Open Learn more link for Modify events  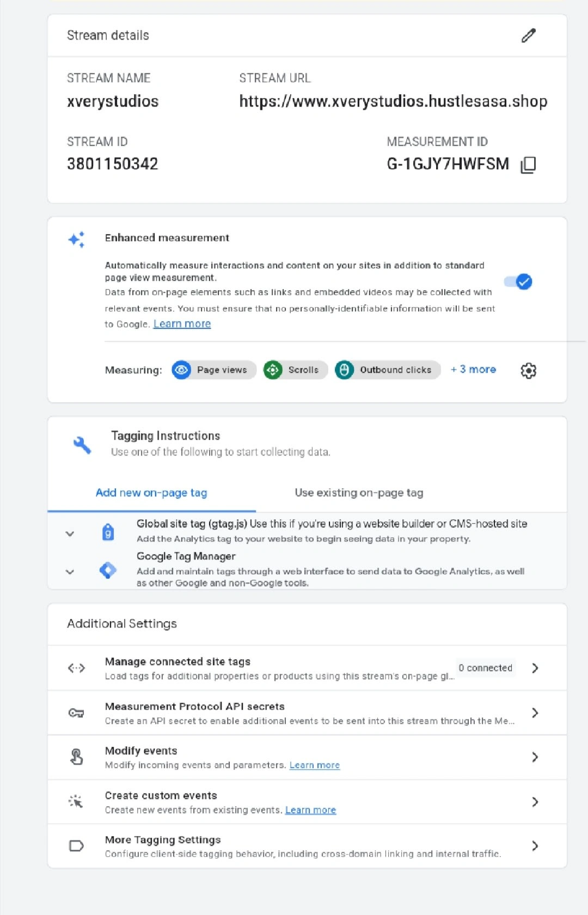coord(315,765)
